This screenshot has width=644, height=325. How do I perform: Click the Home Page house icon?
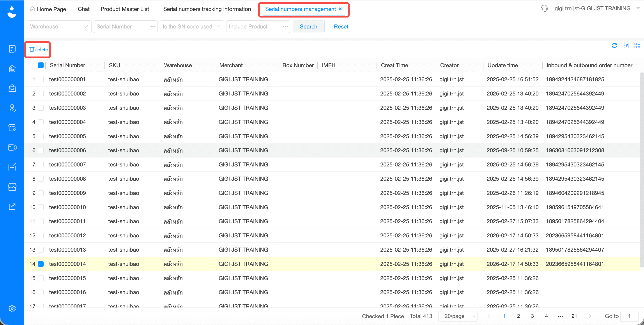tap(32, 9)
